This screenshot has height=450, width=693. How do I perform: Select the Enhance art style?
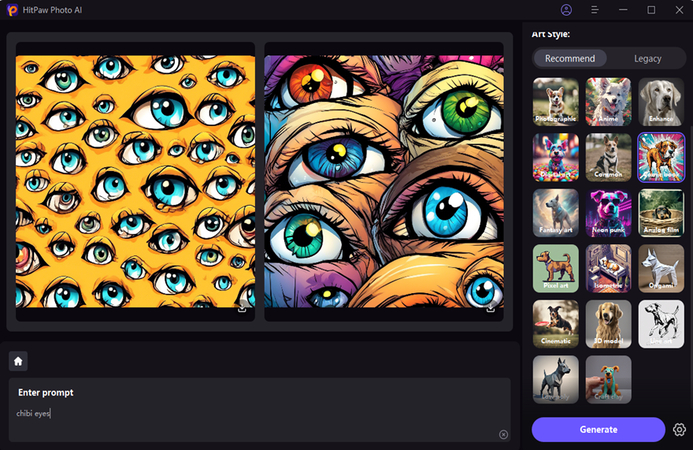661,102
